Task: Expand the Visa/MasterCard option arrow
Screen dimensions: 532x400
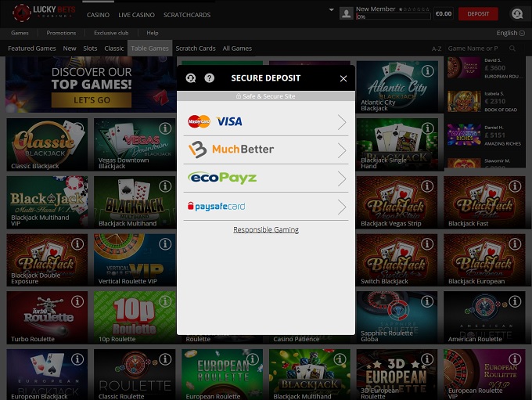Action: 341,122
